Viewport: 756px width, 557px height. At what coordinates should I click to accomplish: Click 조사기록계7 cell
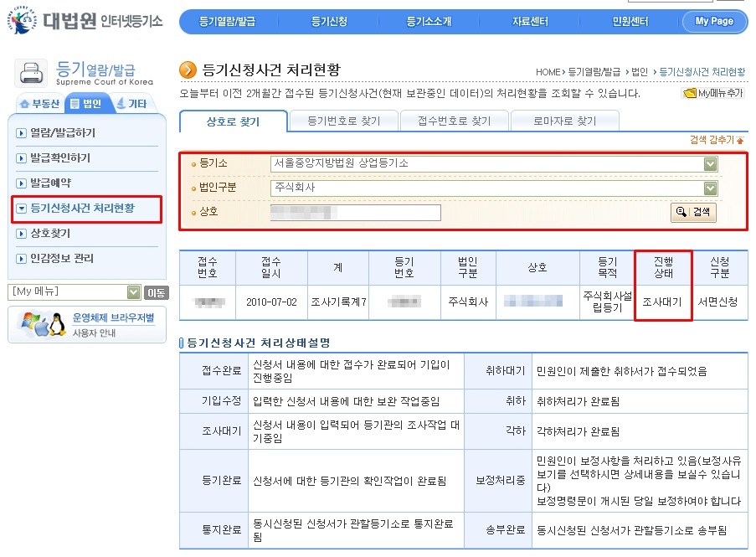coord(338,302)
